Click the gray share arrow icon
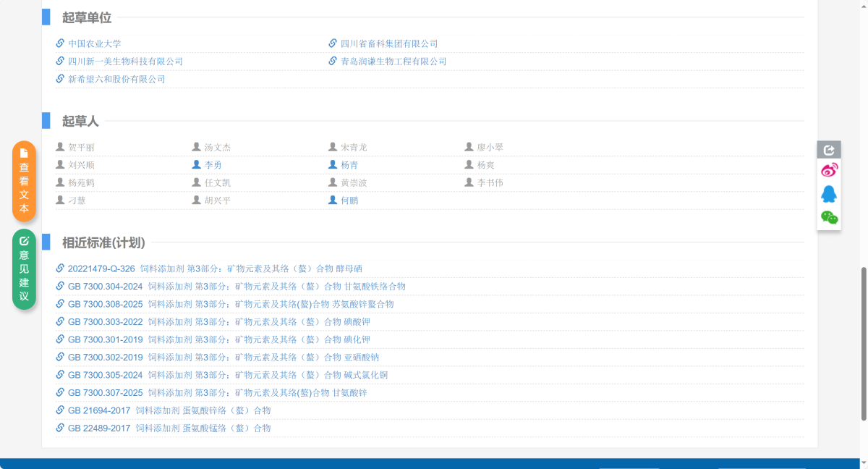 (829, 150)
